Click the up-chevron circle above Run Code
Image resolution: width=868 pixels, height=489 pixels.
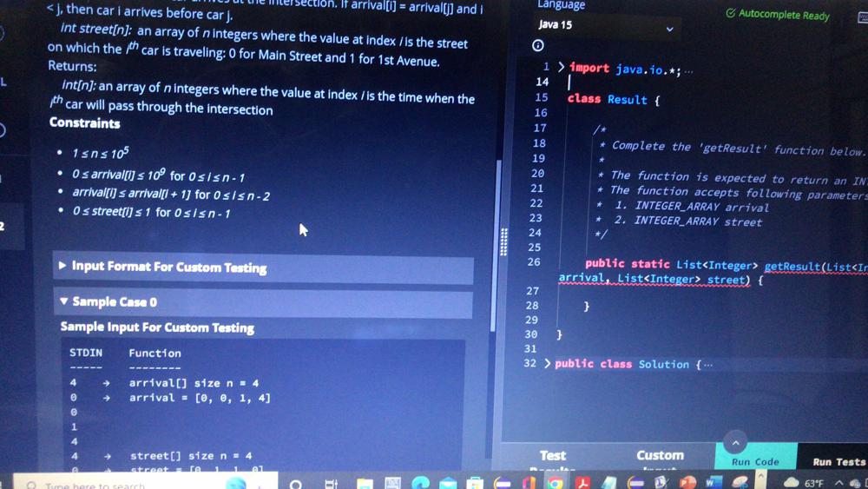pos(736,442)
